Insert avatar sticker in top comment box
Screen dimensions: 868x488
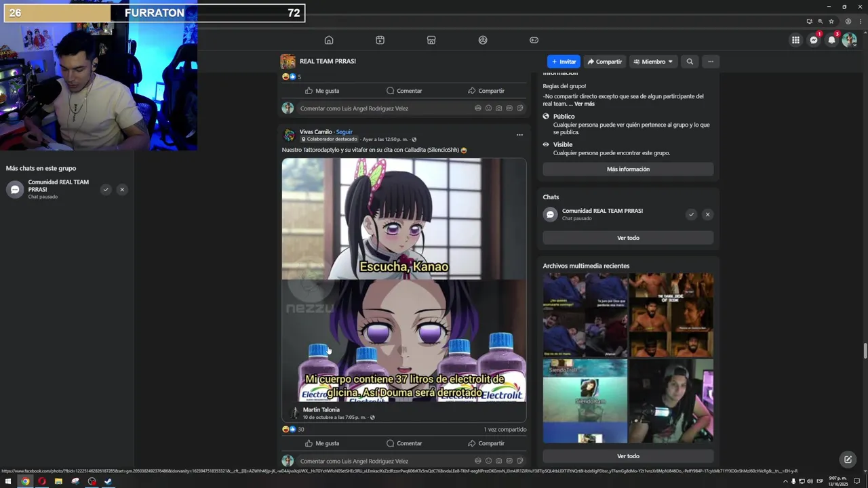click(x=478, y=108)
